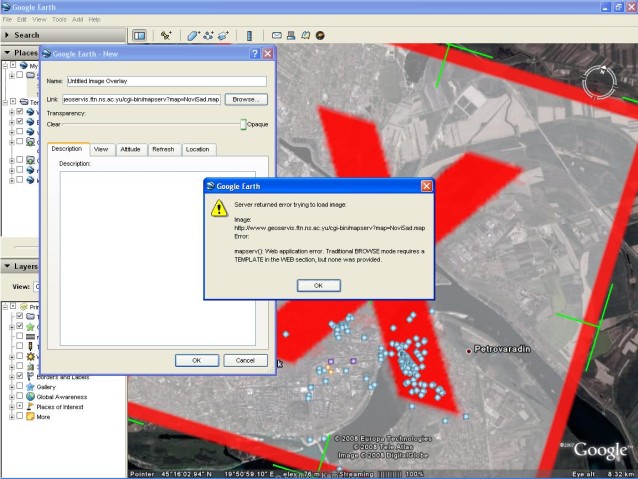This screenshot has width=638, height=479.
Task: Expand the Search panel
Action: click(x=7, y=35)
